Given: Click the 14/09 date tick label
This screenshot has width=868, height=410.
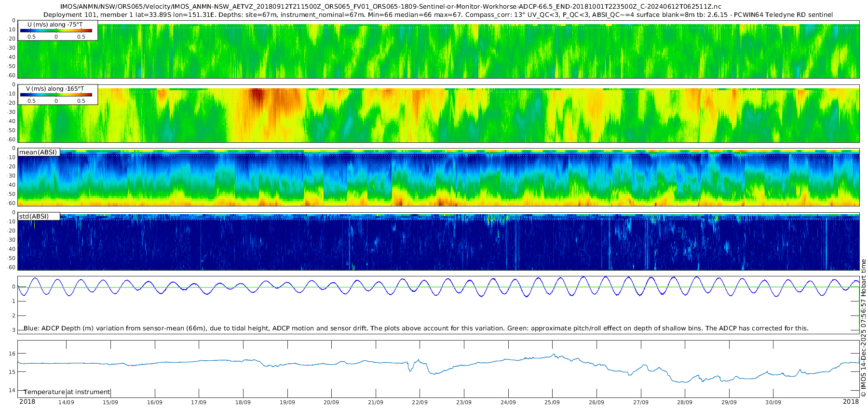Looking at the screenshot, I should coord(66,402).
